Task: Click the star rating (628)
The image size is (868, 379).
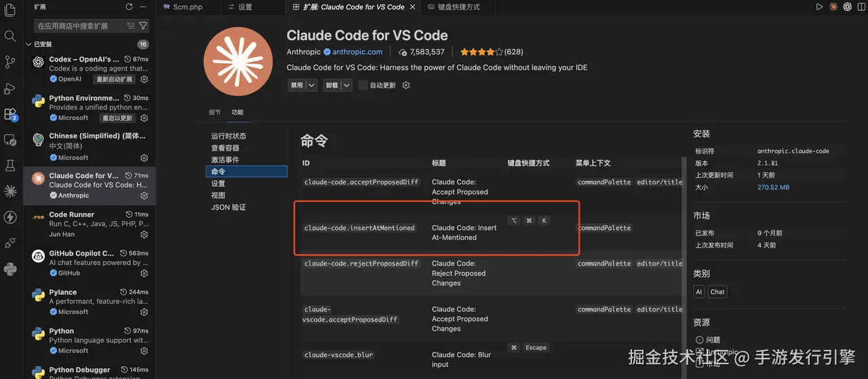Action: click(492, 52)
